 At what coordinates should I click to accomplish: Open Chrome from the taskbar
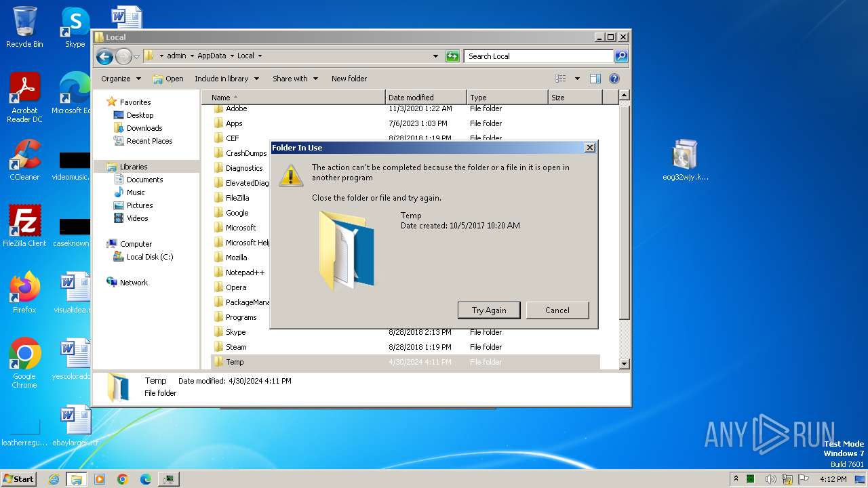coord(123,479)
